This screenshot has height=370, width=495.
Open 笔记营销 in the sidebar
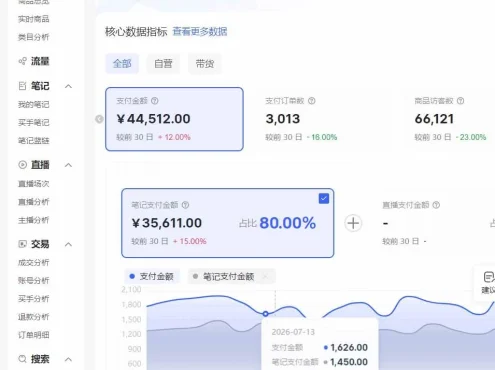click(x=33, y=141)
